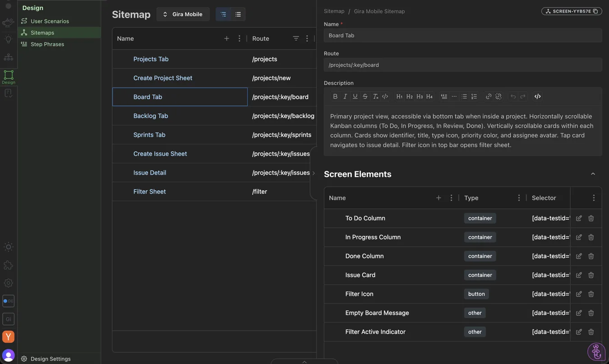This screenshot has height=364, width=609.
Task: Delete the Done Column element
Action: pyautogui.click(x=591, y=256)
